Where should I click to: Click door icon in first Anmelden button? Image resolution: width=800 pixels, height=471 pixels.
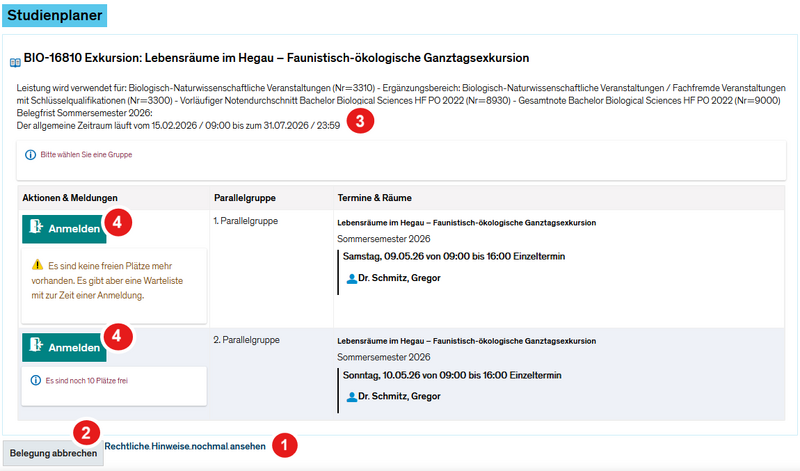[x=36, y=226]
